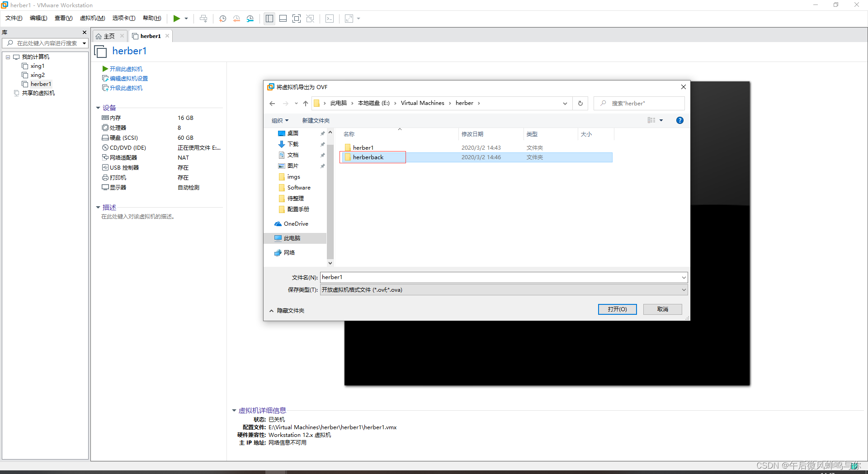This screenshot has height=474, width=868.
Task: Open the 编辑(E) menu
Action: [x=38, y=18]
